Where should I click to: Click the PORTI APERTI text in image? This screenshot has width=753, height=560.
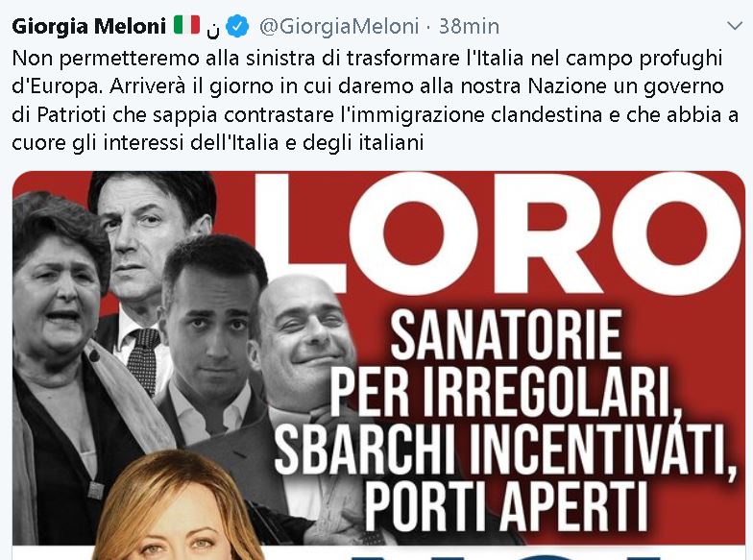click(505, 505)
